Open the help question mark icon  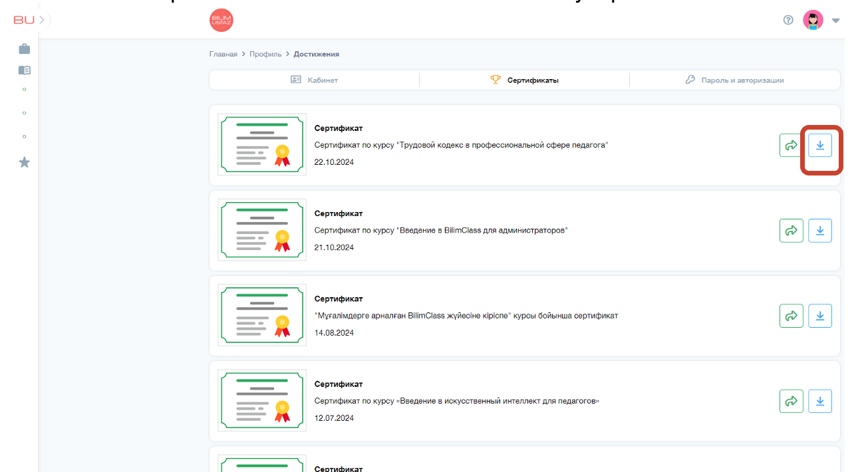pyautogui.click(x=788, y=20)
